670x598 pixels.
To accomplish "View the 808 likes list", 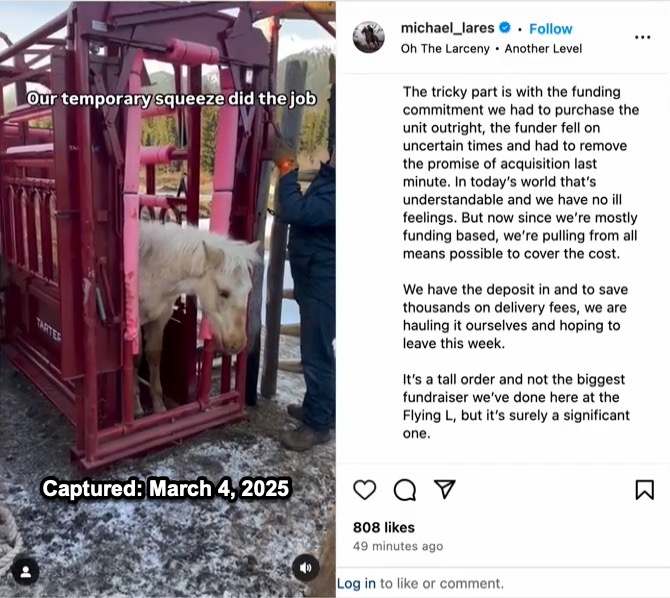I will click(384, 527).
